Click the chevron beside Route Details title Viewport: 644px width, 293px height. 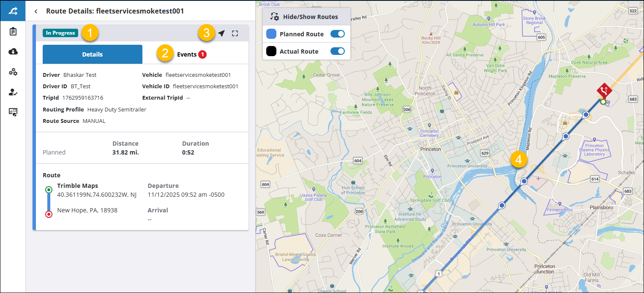click(x=35, y=11)
